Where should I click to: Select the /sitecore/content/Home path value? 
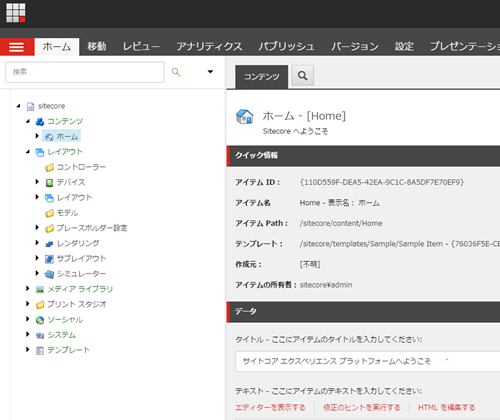click(x=341, y=224)
